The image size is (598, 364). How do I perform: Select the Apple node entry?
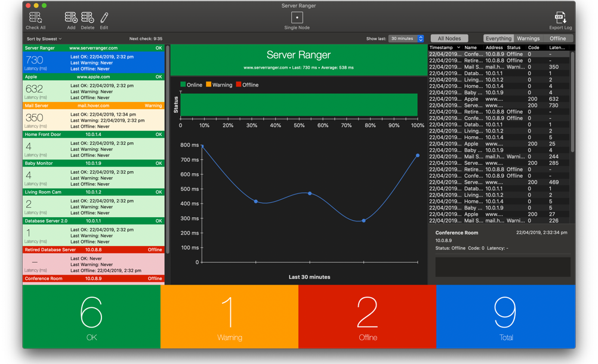94,88
